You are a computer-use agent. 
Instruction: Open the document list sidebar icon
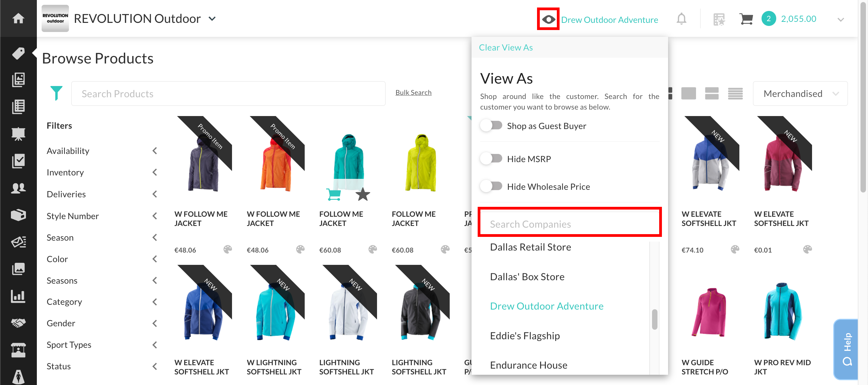18,107
